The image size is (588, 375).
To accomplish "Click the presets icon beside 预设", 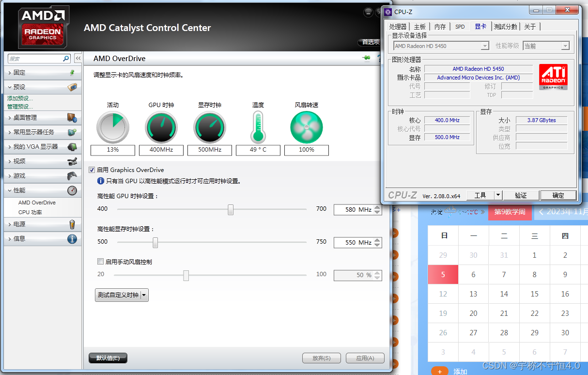I will (x=72, y=87).
